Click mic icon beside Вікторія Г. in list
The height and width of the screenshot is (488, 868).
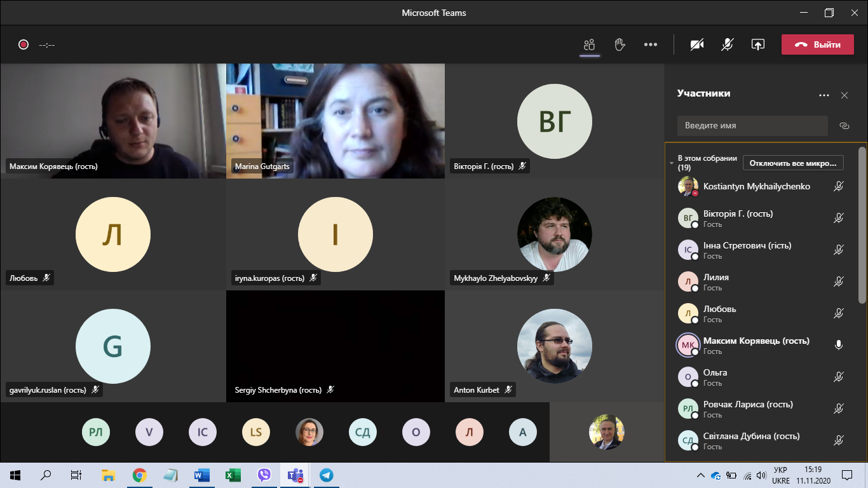point(839,218)
